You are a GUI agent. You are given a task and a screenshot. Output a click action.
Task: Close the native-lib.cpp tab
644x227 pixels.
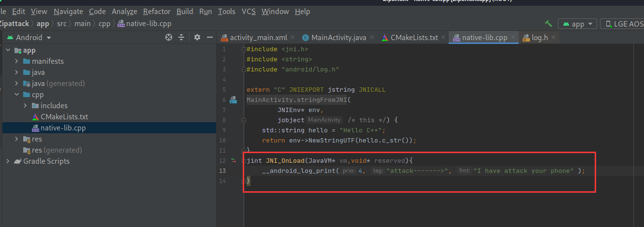point(514,38)
